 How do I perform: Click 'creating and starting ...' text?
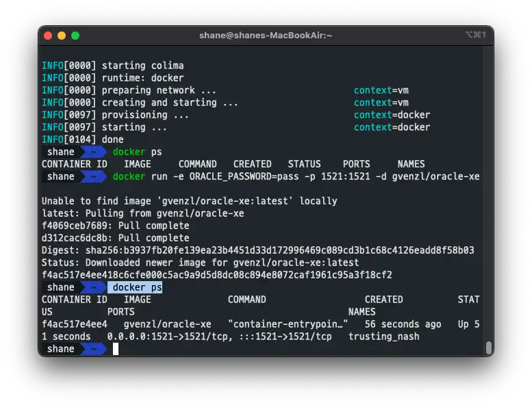(170, 103)
